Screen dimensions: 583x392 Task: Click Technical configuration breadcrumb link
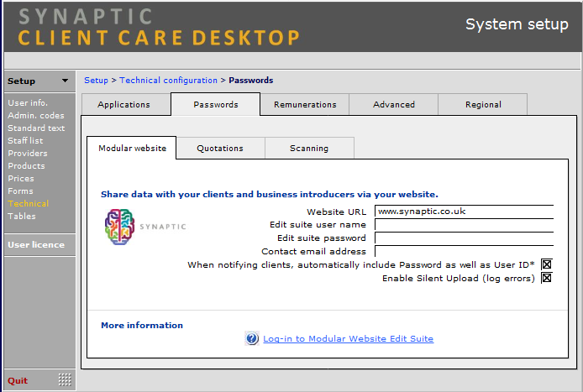pos(168,81)
